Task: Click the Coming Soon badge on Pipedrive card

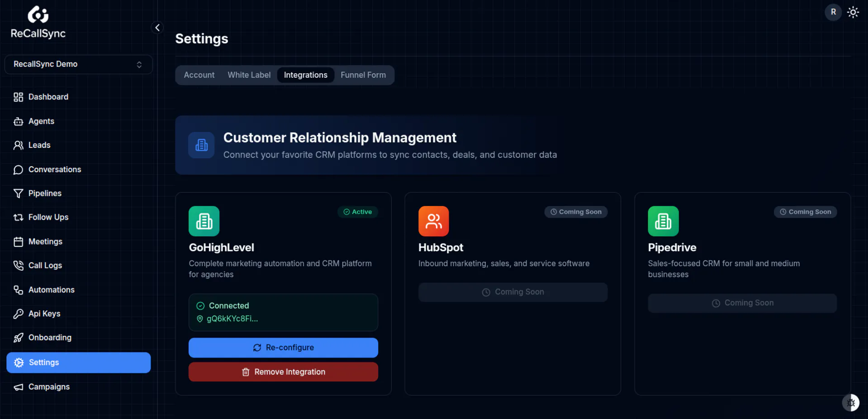Action: pyautogui.click(x=806, y=212)
